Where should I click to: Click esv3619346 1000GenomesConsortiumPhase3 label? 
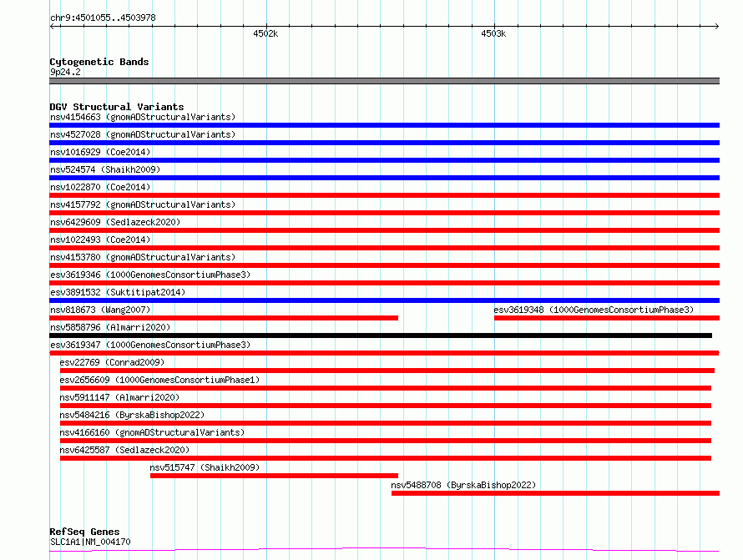pyautogui.click(x=150, y=275)
